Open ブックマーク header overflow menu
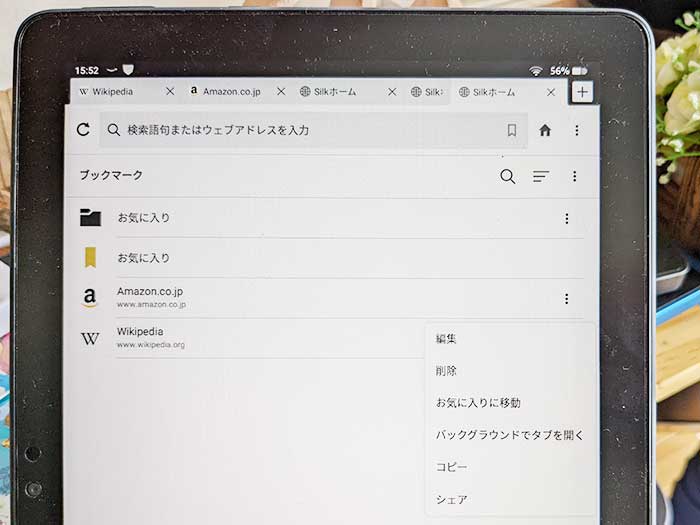This screenshot has width=700, height=525. click(x=575, y=176)
